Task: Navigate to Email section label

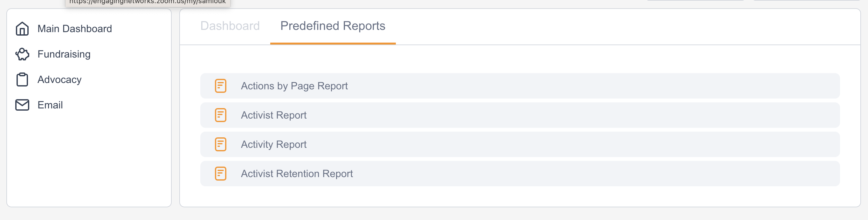Action: click(x=50, y=105)
